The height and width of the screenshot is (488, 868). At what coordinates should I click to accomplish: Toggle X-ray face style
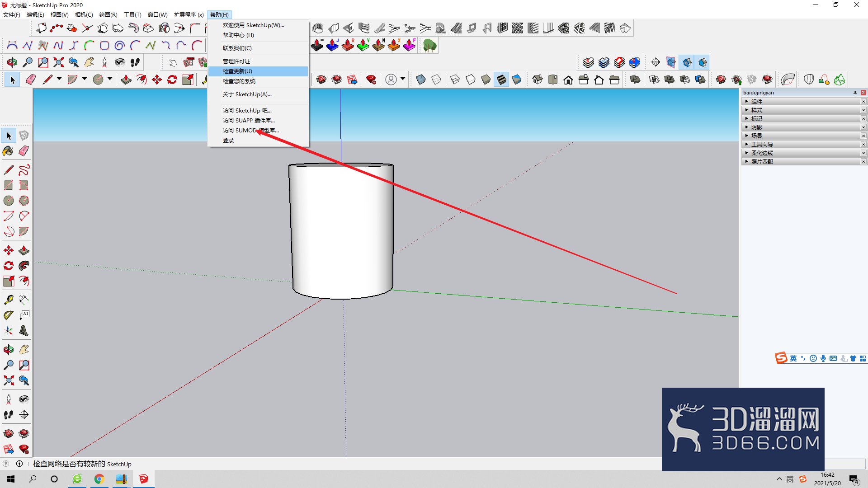pyautogui.click(x=421, y=80)
